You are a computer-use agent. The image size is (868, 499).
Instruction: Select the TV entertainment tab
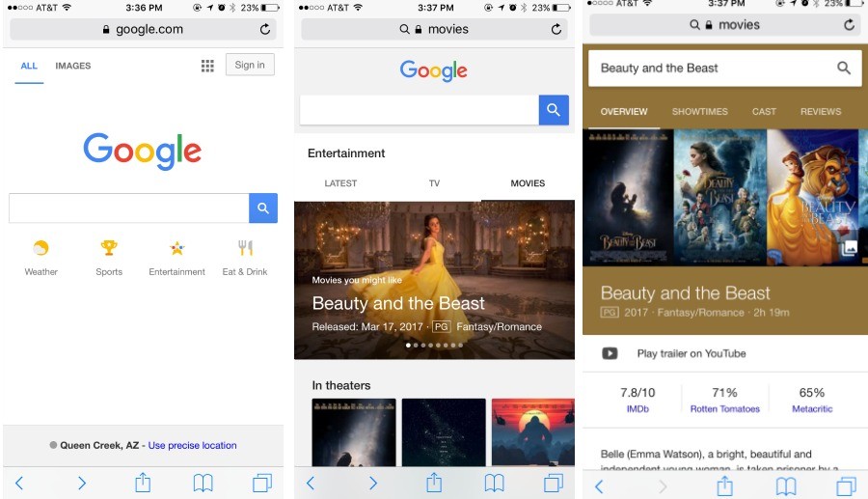coord(434,182)
